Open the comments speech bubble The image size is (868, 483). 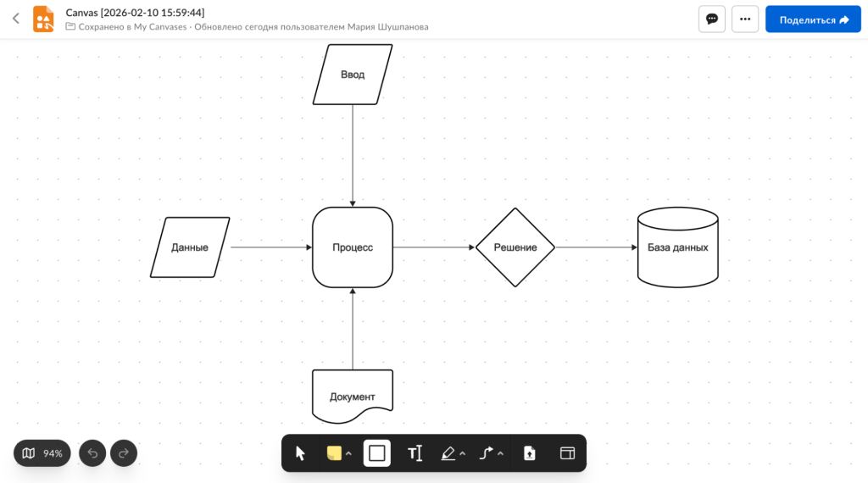[712, 19]
